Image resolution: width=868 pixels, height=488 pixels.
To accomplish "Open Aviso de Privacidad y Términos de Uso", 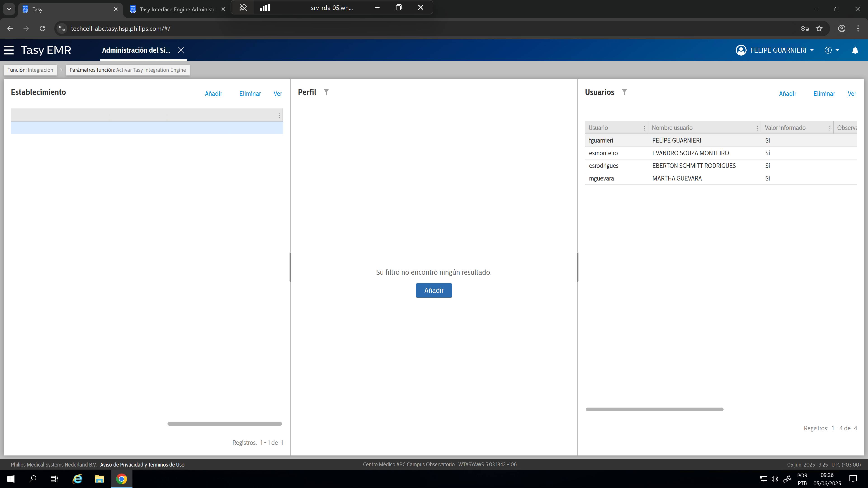I will [142, 465].
